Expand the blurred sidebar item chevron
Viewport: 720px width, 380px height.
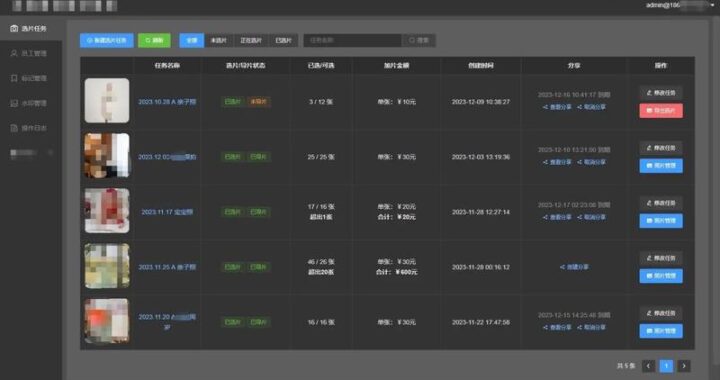pyautogui.click(x=51, y=152)
